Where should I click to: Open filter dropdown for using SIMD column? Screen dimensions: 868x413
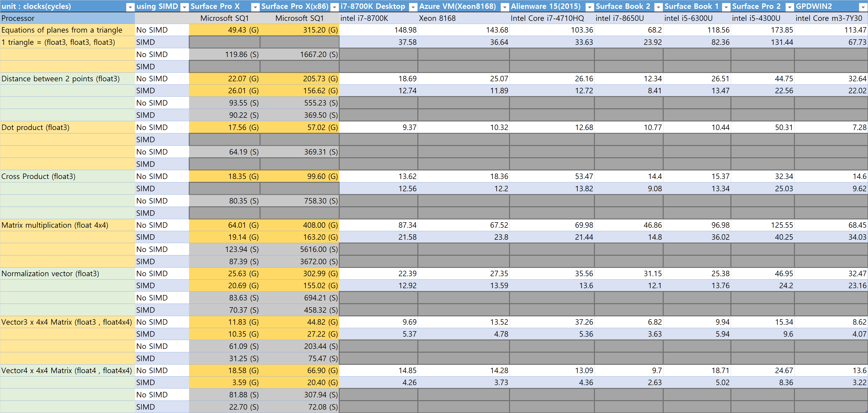[x=184, y=7]
